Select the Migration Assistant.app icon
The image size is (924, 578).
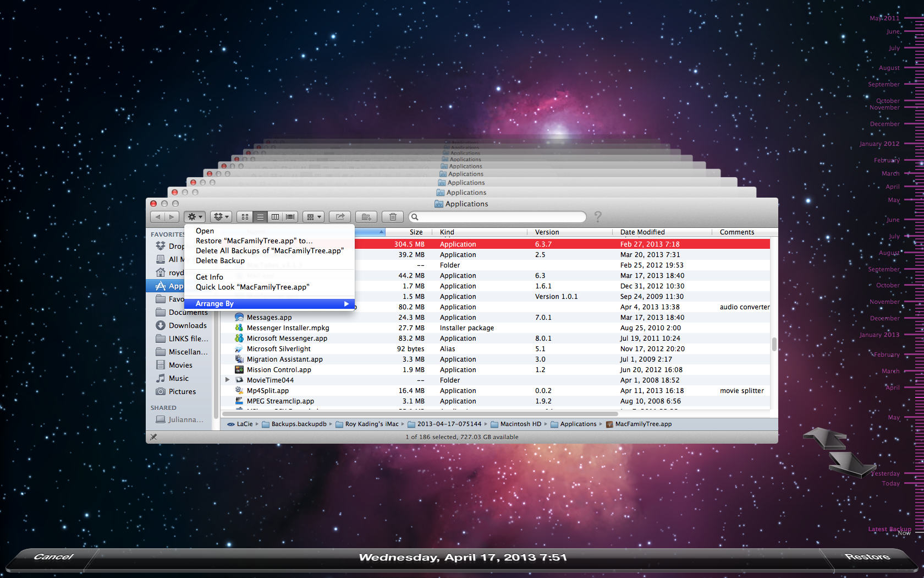pos(239,359)
